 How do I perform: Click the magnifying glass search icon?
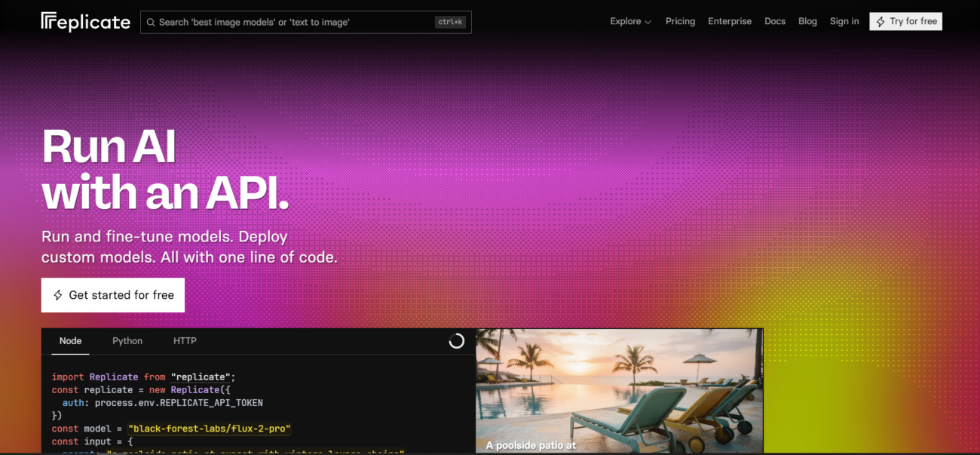pyautogui.click(x=151, y=23)
